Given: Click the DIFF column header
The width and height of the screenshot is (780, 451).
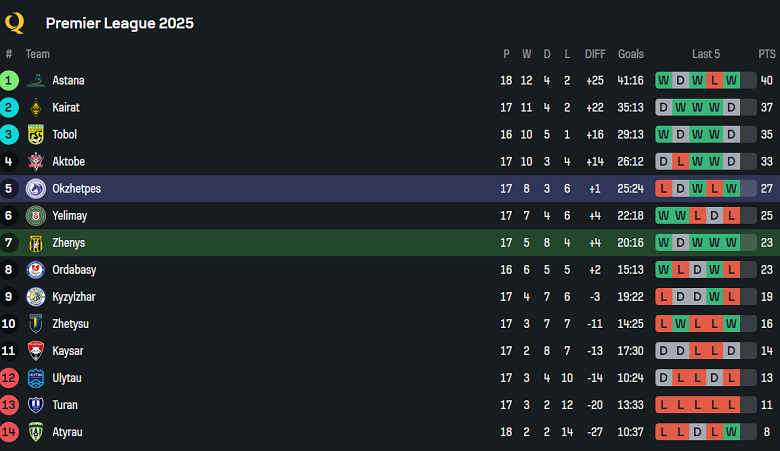Looking at the screenshot, I should 595,54.
